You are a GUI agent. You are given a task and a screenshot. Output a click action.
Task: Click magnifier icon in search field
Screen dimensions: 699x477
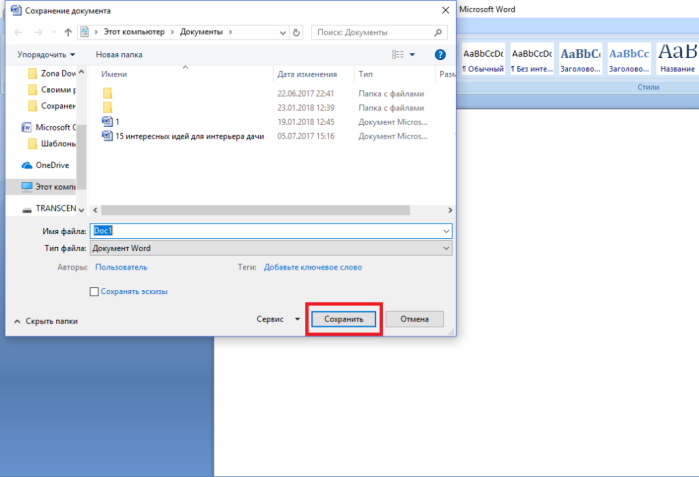(438, 32)
